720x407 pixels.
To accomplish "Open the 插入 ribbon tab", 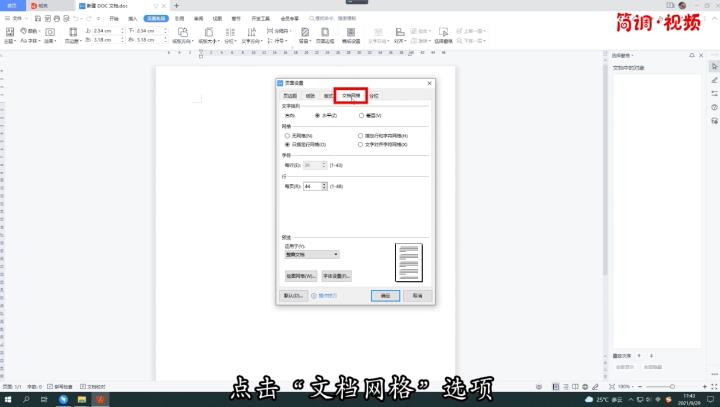I will click(x=132, y=18).
